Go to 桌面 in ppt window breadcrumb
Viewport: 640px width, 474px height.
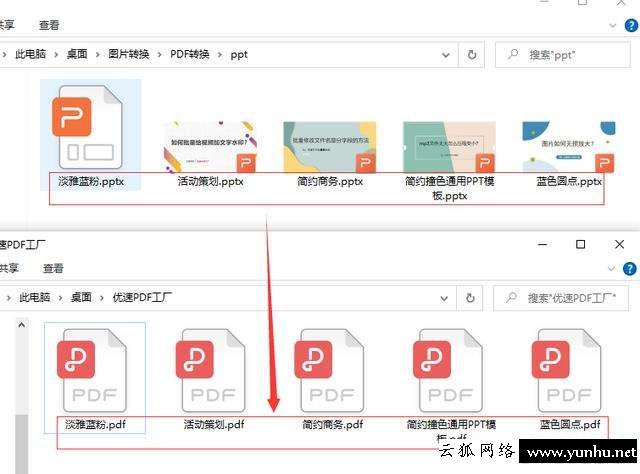(x=77, y=54)
